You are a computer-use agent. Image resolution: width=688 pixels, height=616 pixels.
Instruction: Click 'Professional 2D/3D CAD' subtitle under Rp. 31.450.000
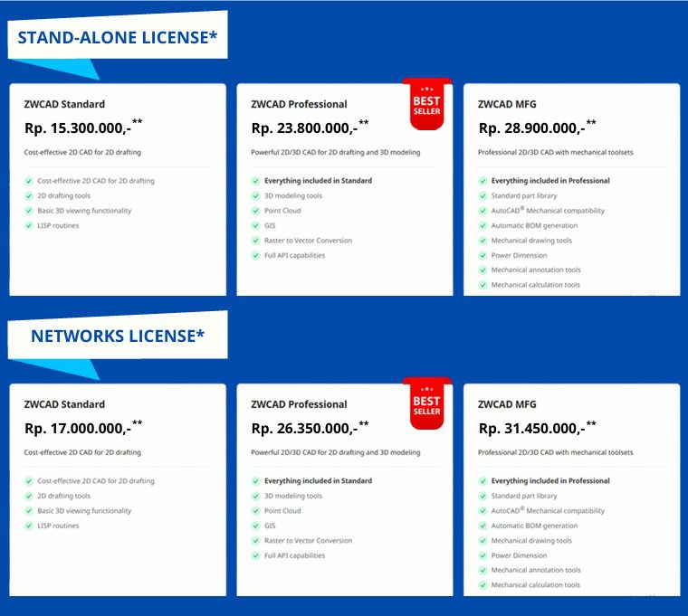pos(556,452)
